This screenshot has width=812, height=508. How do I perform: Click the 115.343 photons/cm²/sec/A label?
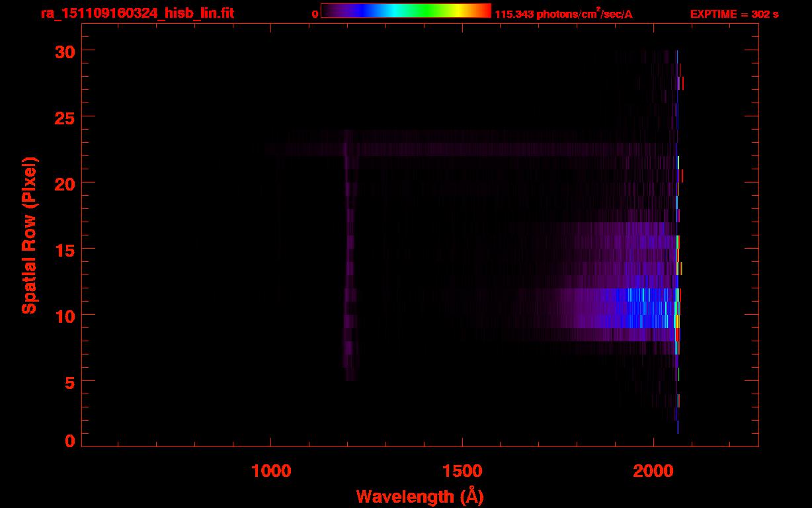click(563, 14)
